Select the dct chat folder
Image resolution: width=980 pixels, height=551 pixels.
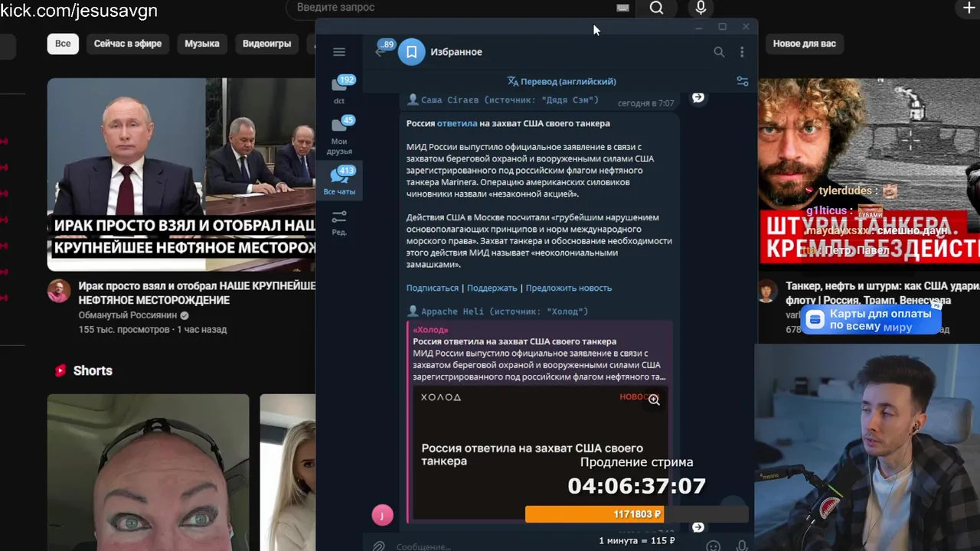(339, 90)
